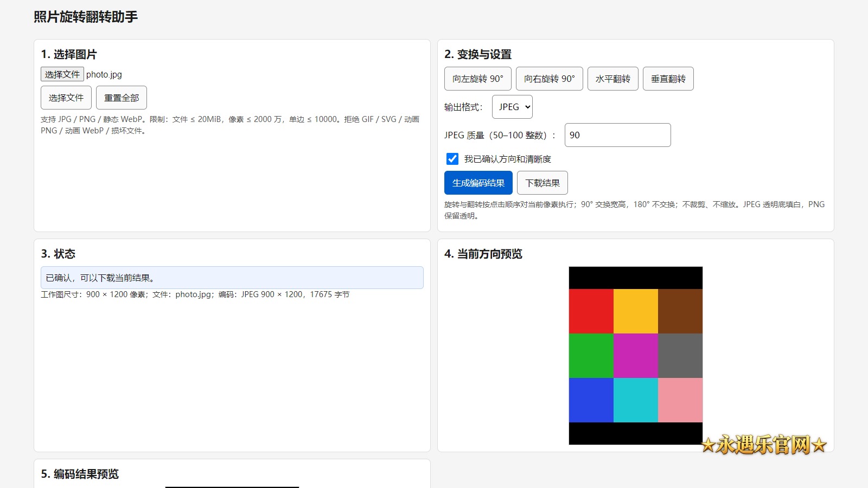Click the photo.jpg filename text
The image size is (868, 488).
[x=104, y=74]
